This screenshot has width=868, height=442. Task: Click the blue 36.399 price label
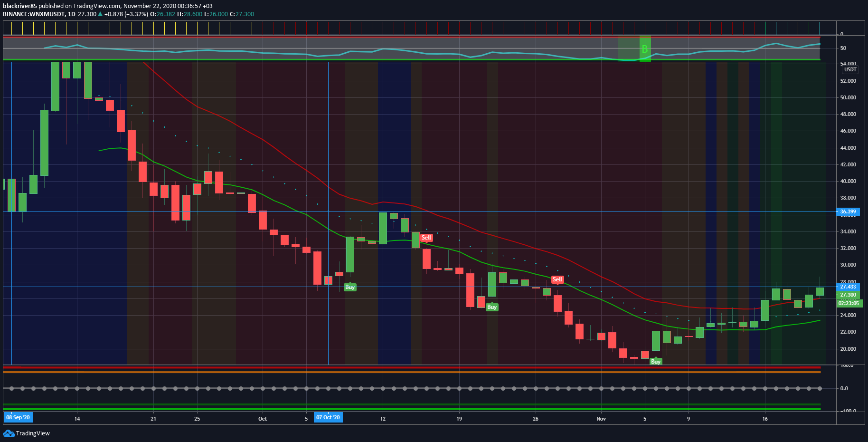848,211
